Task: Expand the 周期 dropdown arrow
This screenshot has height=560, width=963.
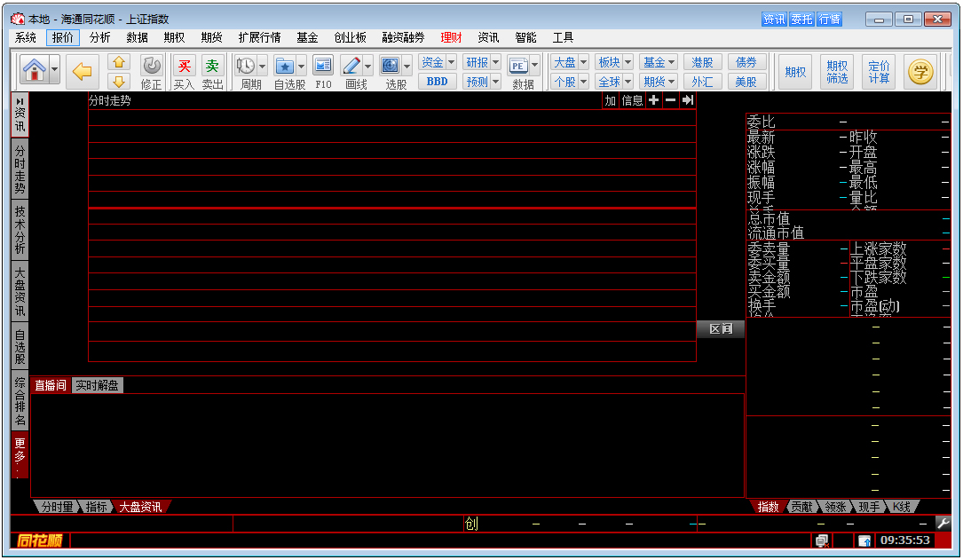Action: 262,66
